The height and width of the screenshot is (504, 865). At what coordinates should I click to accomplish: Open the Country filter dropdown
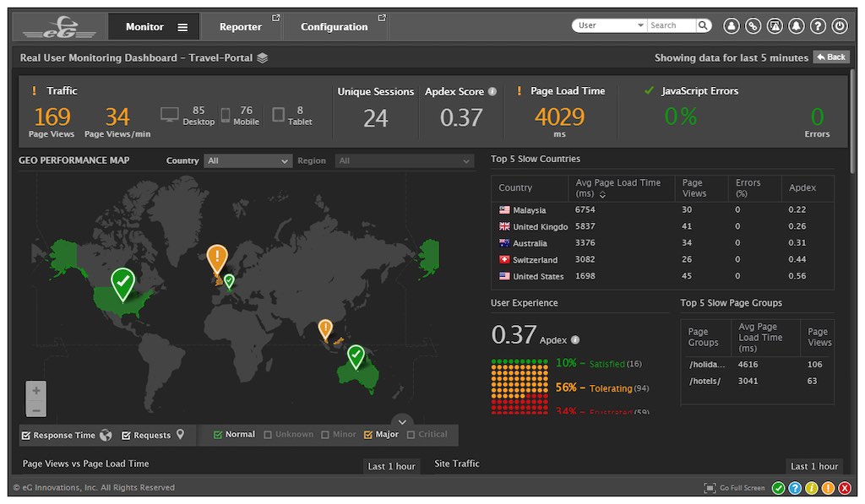pos(248,160)
